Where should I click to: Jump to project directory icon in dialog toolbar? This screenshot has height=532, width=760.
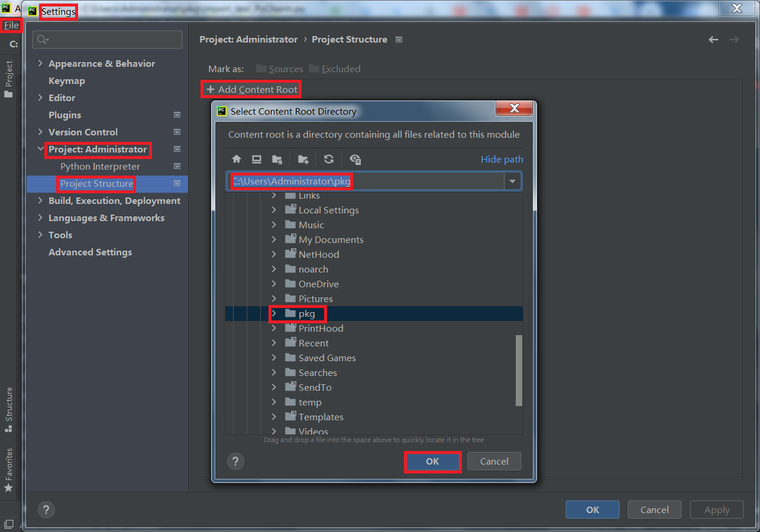[277, 159]
